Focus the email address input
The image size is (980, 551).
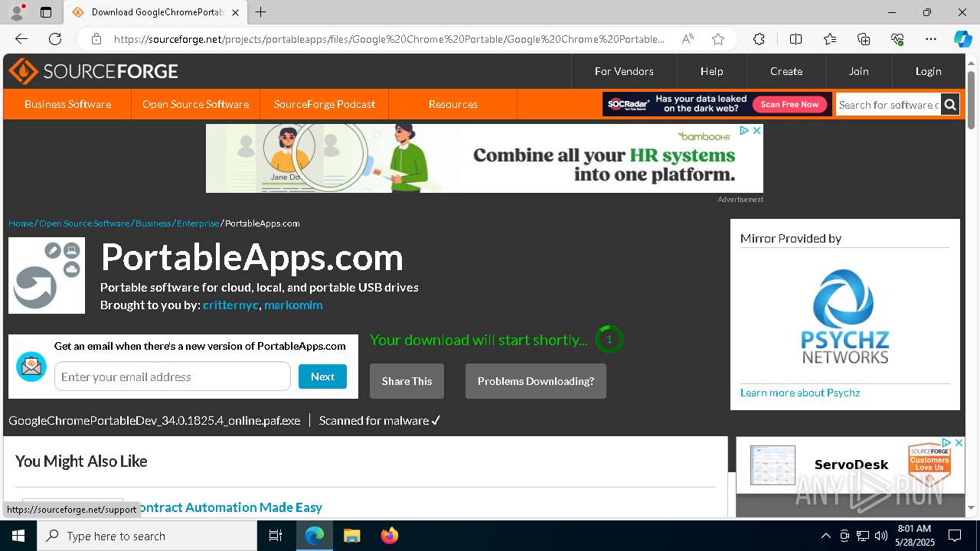tap(172, 377)
